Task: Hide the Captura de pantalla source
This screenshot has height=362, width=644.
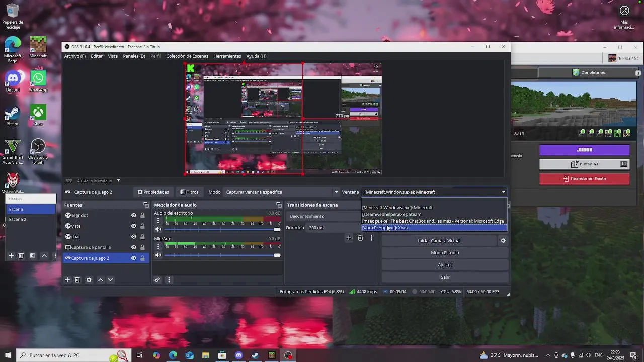Action: pyautogui.click(x=134, y=247)
